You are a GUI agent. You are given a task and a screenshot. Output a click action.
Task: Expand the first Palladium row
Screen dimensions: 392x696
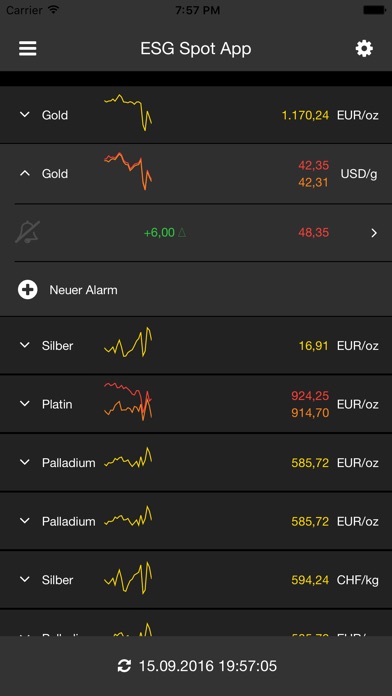(25, 462)
